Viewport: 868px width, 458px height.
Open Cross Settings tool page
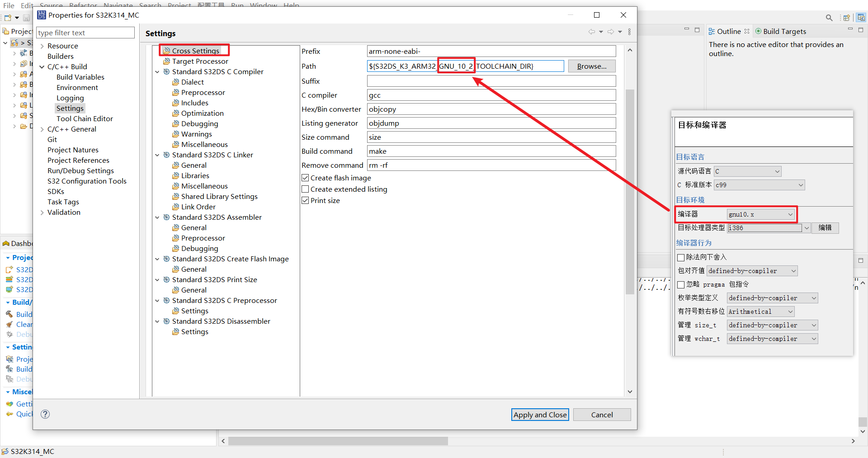195,51
